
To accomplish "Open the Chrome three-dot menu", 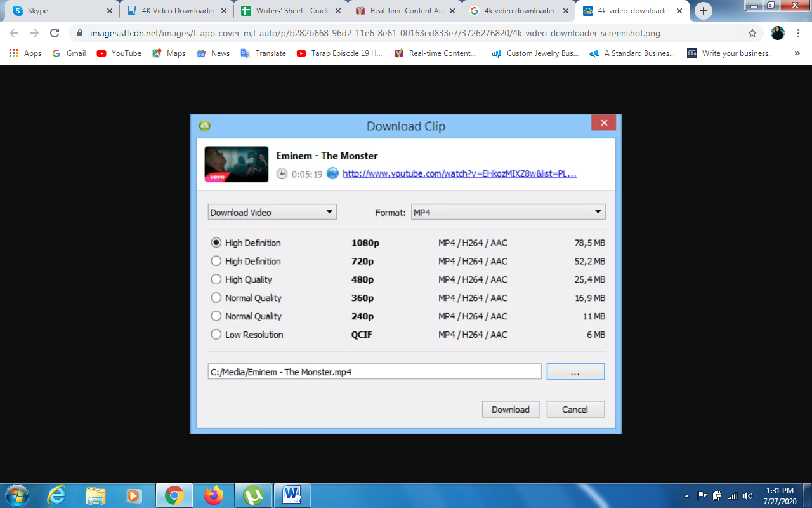I will (797, 33).
